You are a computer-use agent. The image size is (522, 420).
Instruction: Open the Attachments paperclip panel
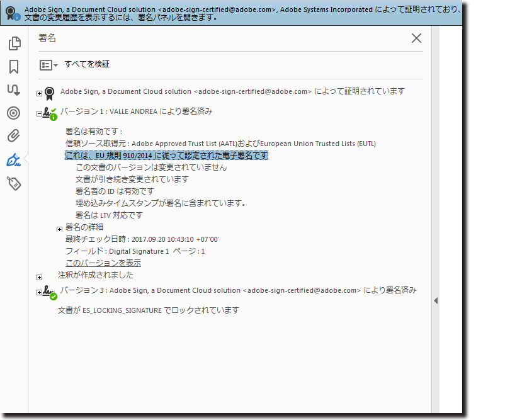coord(14,136)
